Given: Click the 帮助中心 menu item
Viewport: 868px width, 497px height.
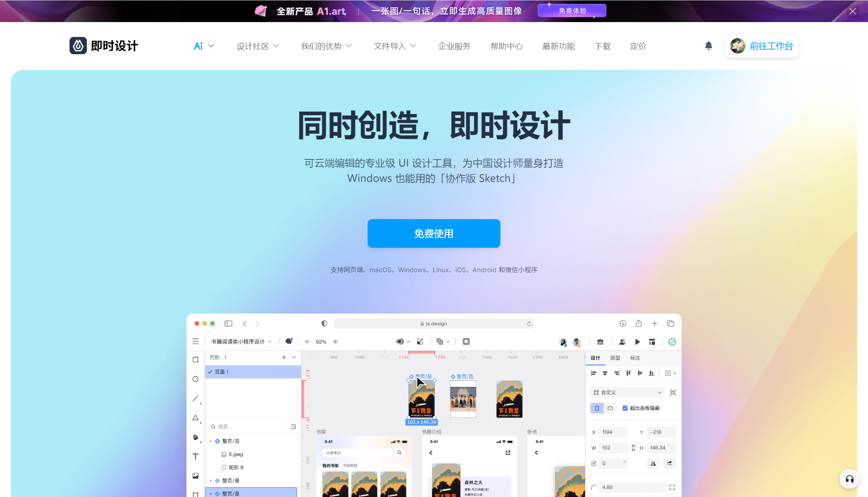Looking at the screenshot, I should point(506,46).
